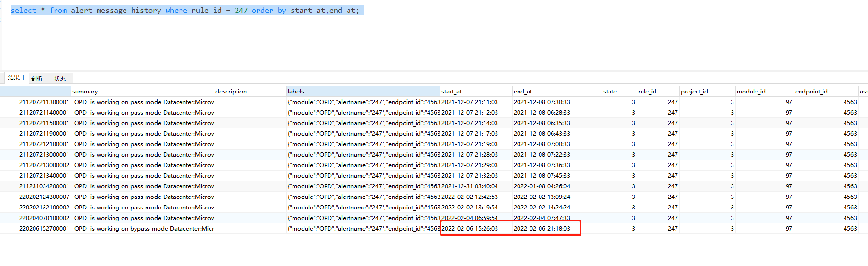This screenshot has width=868, height=266.
Task: Click the module_id column header
Action: (x=751, y=92)
